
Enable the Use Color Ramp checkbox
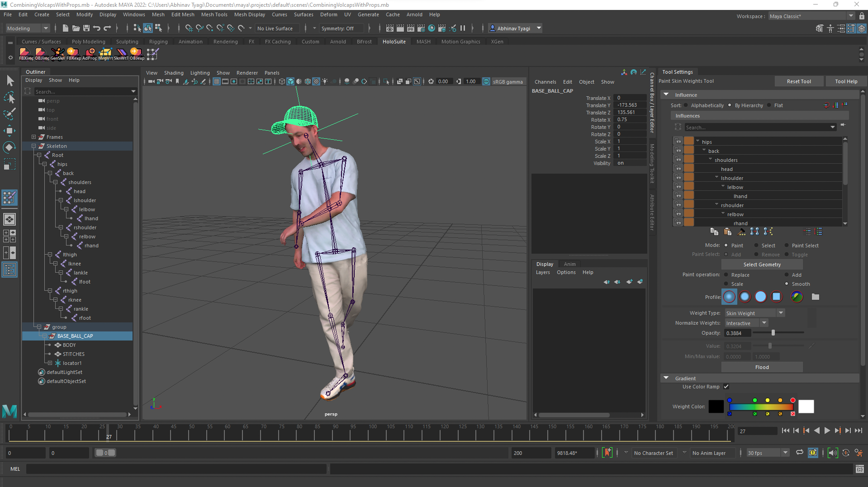[x=726, y=387]
